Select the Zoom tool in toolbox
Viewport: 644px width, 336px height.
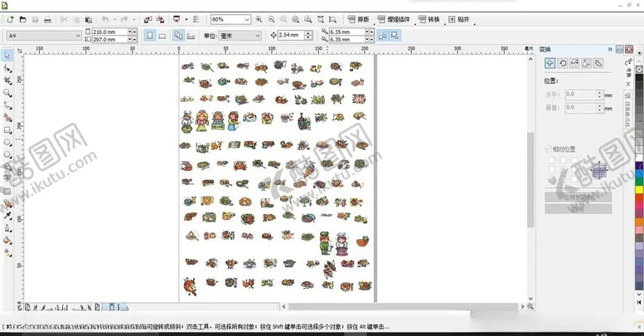click(x=7, y=94)
